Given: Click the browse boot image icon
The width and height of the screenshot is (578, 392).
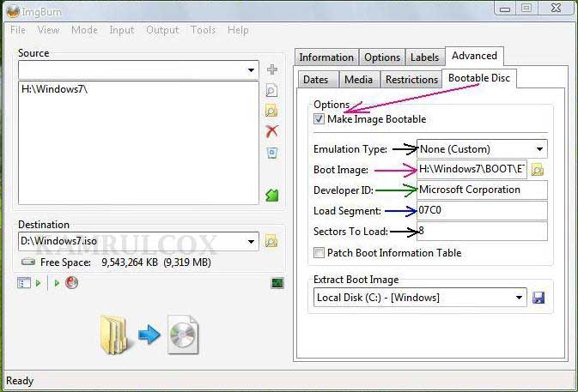Looking at the screenshot, I should (538, 170).
